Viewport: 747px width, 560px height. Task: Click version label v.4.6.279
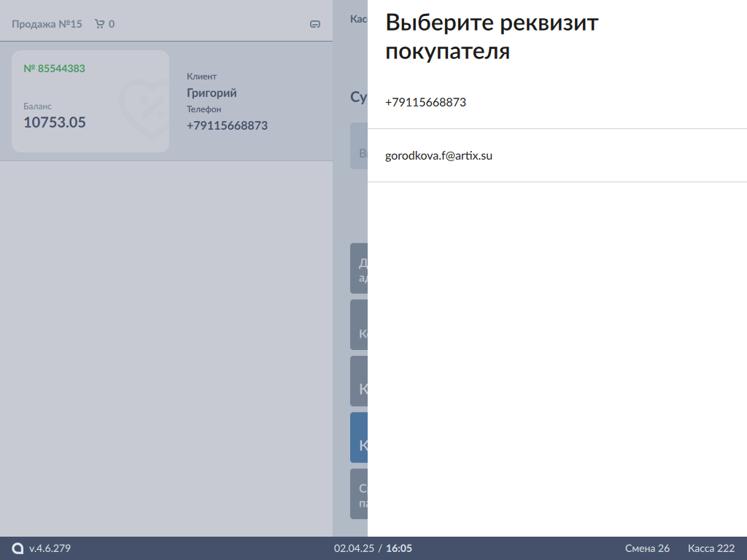pos(50,548)
